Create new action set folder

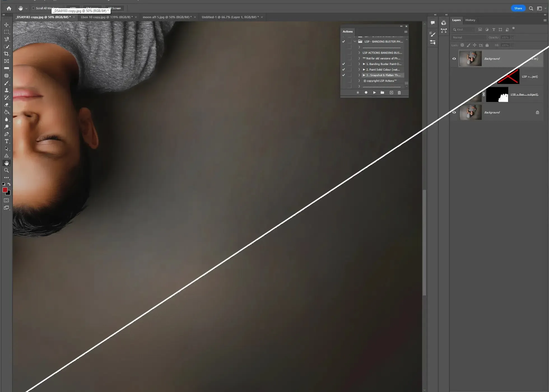[382, 92]
